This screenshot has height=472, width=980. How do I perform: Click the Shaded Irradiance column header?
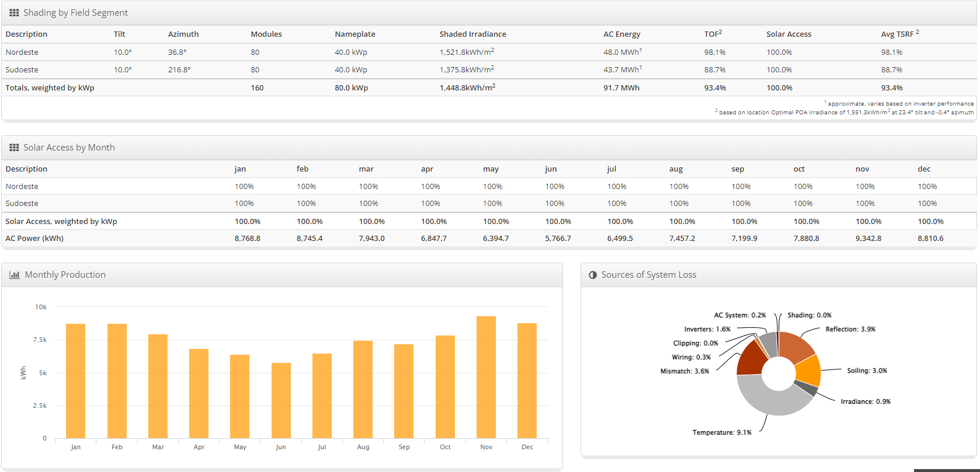pos(472,34)
